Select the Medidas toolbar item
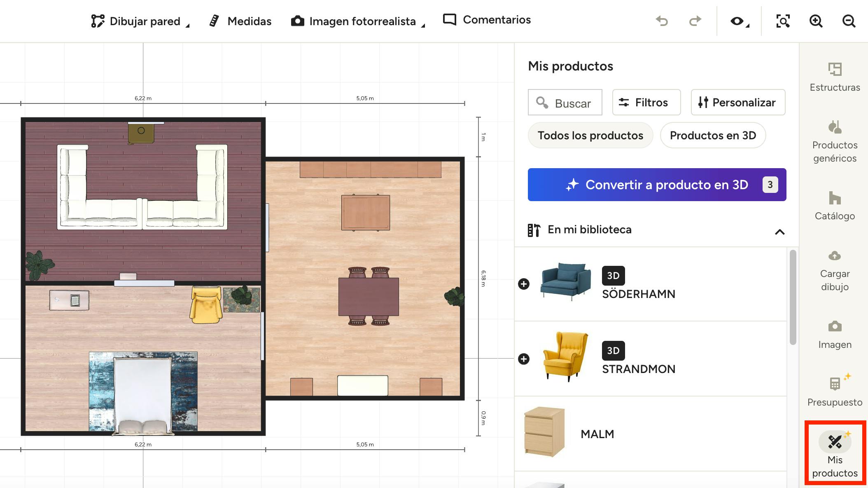Screen dimensions: 868x488 click(x=240, y=21)
